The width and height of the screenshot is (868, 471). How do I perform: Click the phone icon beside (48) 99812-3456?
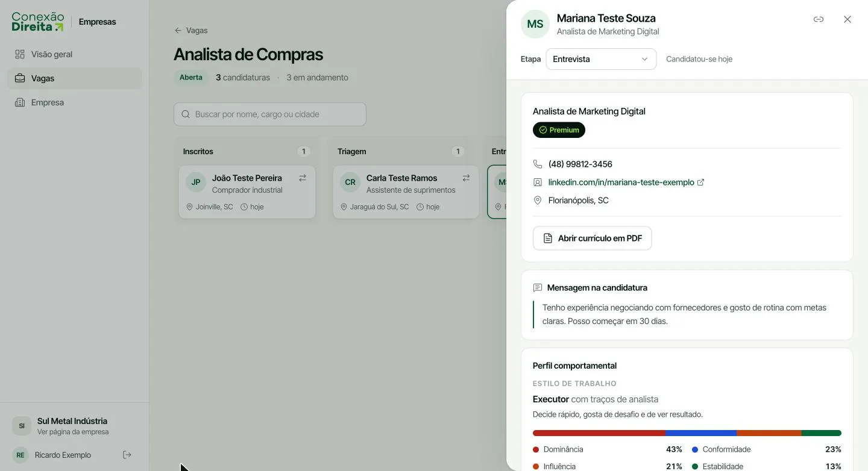538,164
